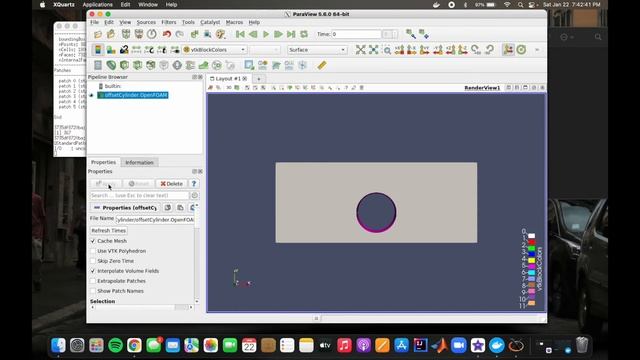The image size is (640, 360).
Task: Open the color palette loader icon
Action: click(221, 34)
